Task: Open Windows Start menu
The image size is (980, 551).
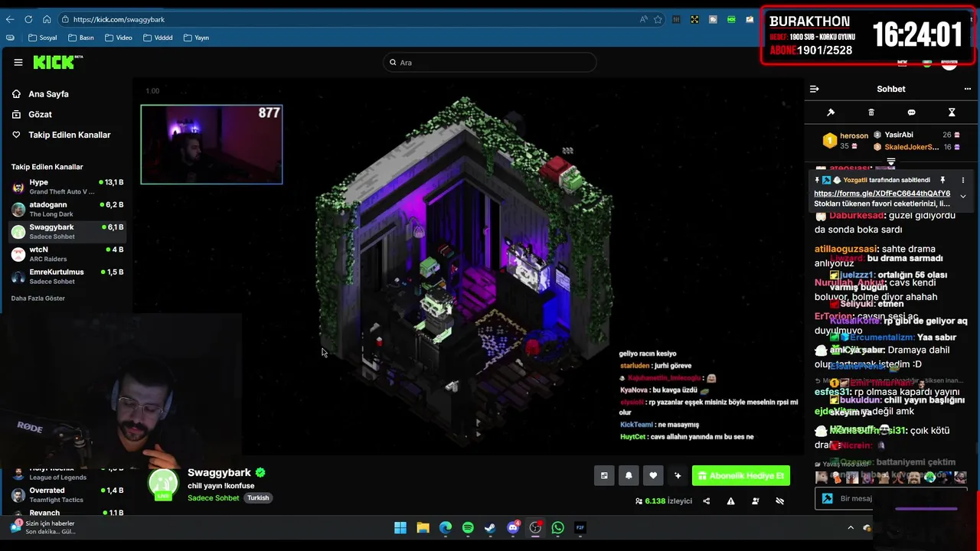Action: pos(400,527)
